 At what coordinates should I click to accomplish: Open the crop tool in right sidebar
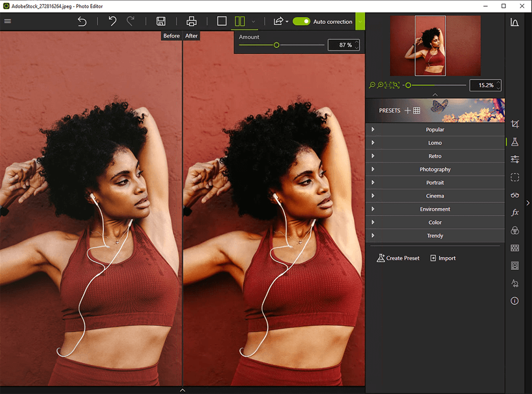[515, 124]
